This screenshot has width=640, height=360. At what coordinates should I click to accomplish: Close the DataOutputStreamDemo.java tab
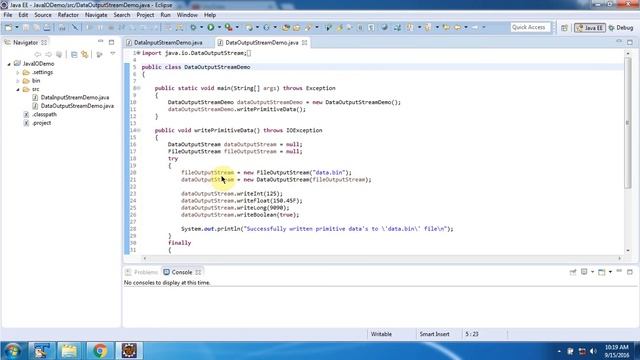304,42
